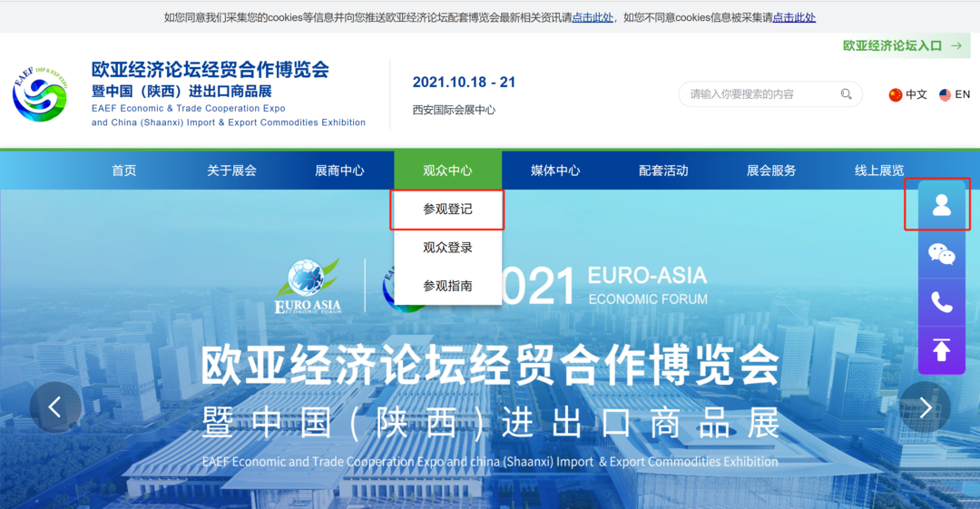
Task: Select 参观指南 from dropdown
Action: coord(447,286)
